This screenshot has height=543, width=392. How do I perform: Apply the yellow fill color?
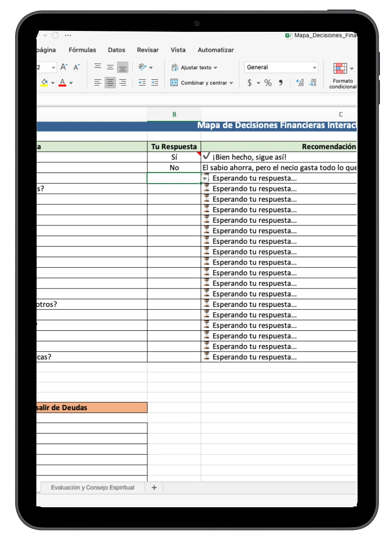[x=44, y=82]
